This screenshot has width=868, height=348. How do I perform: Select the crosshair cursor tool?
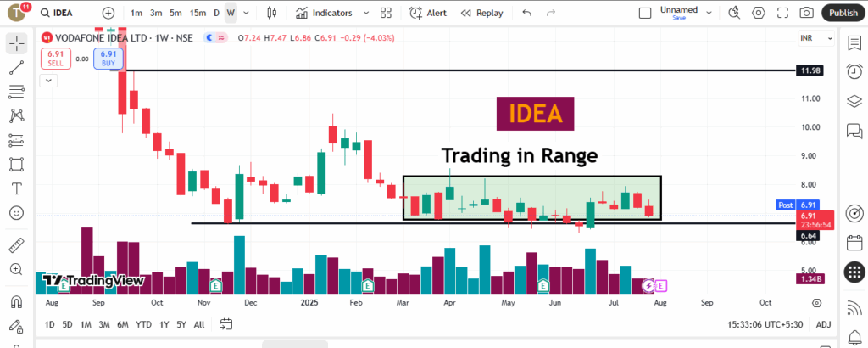(x=17, y=44)
